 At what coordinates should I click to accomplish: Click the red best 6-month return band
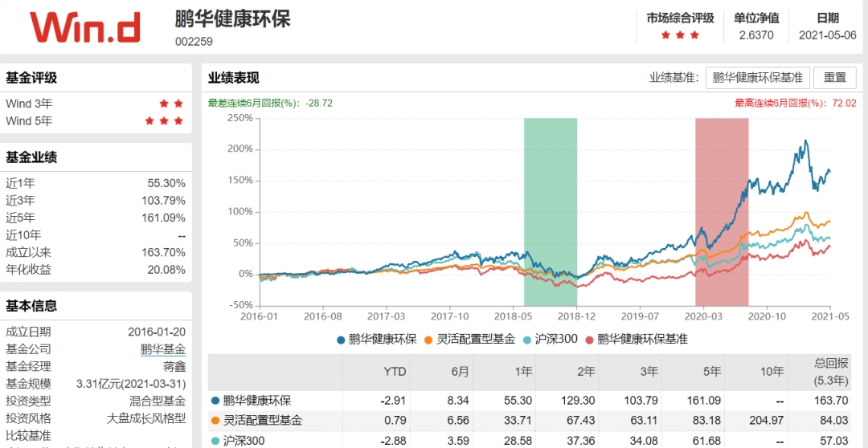[x=722, y=212]
